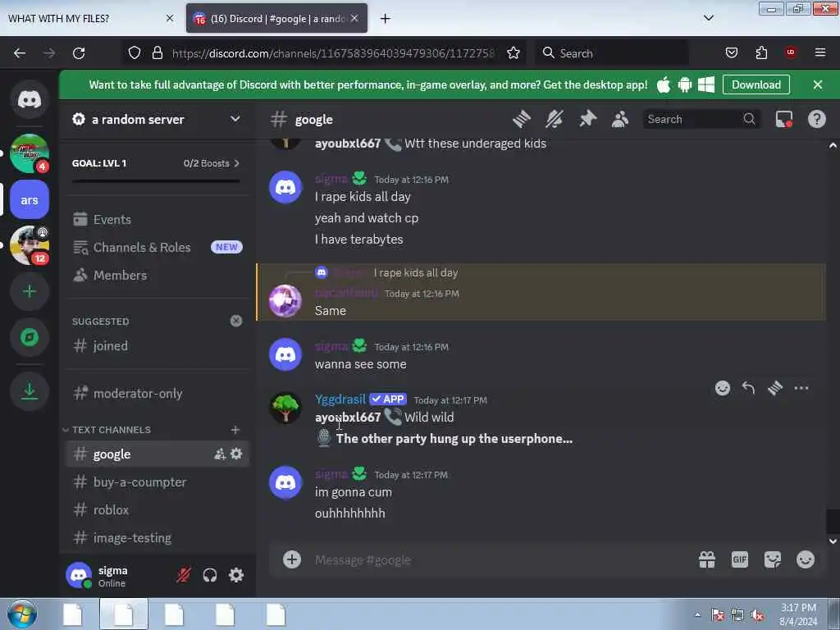Reload the current page

click(79, 53)
